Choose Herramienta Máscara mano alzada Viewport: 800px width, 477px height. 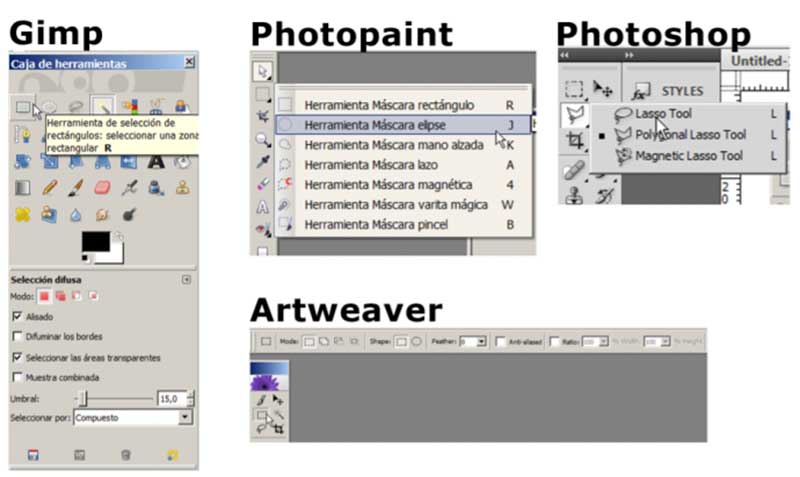(403, 145)
